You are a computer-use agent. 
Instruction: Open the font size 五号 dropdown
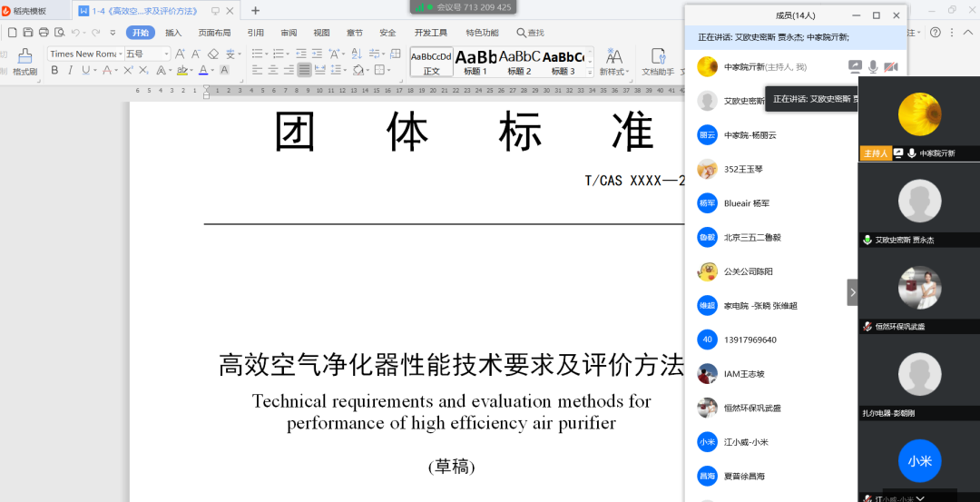coord(146,54)
